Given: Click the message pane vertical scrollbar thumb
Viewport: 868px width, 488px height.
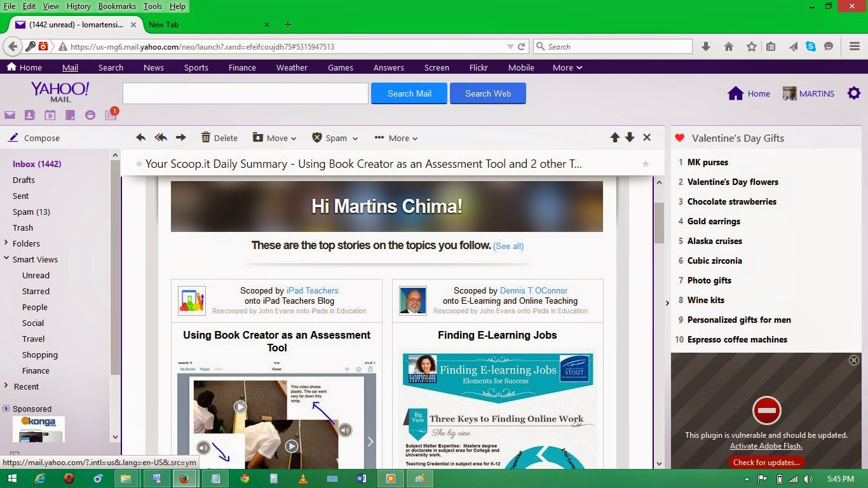Looking at the screenshot, I should coord(660,222).
